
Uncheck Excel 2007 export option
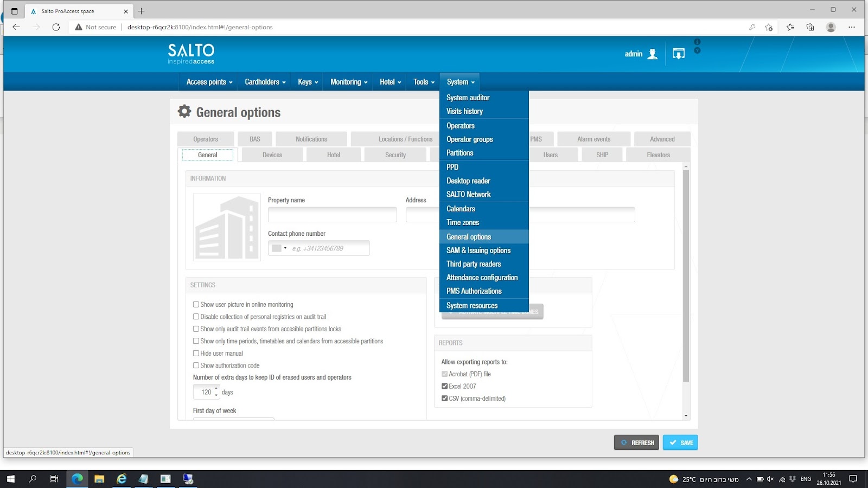point(444,386)
